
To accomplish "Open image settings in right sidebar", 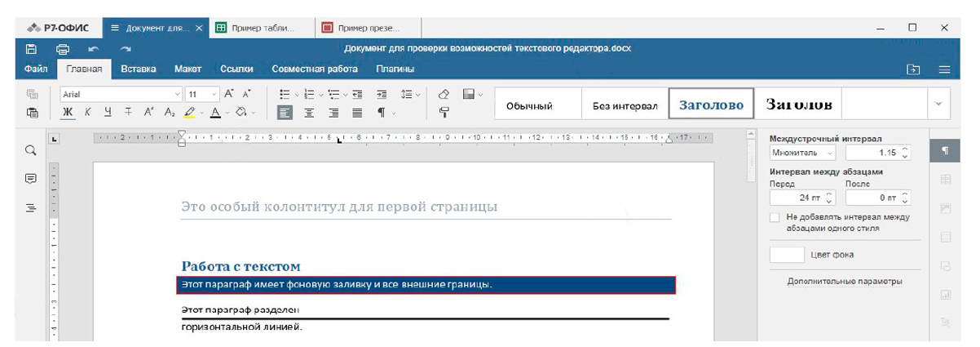I will (945, 207).
